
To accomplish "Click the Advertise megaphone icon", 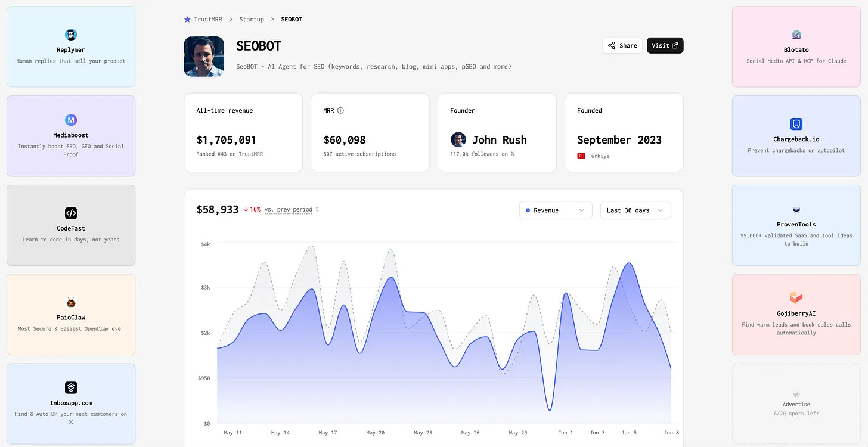I will [x=796, y=395].
